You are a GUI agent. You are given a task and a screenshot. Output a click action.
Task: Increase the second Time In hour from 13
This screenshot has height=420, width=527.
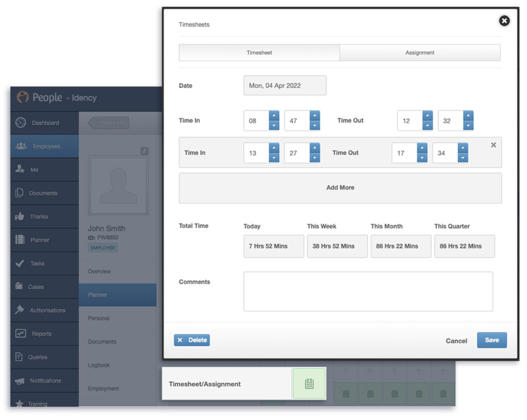[x=274, y=148]
